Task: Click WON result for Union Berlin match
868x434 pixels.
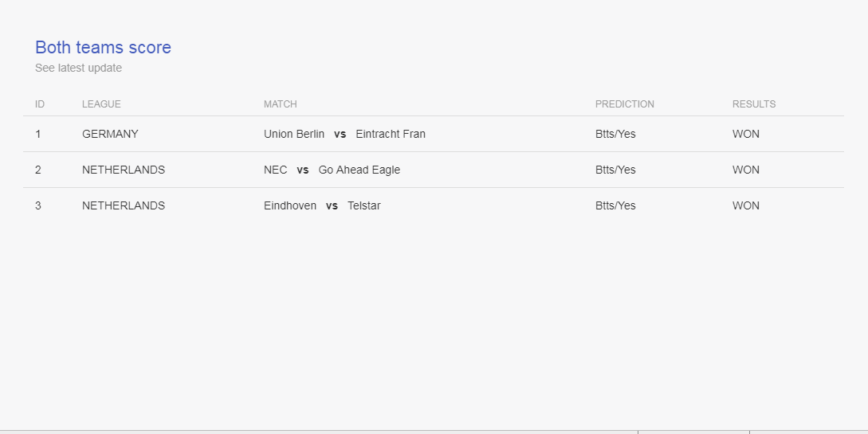Action: click(746, 134)
